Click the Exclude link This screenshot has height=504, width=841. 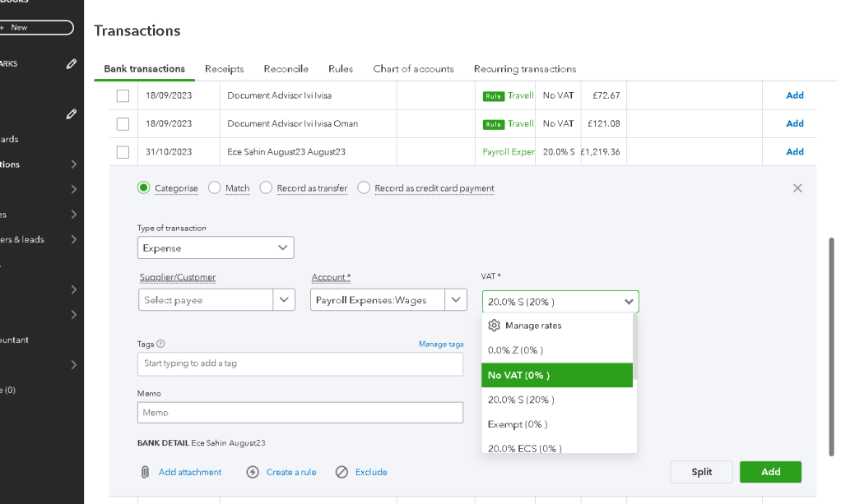tap(371, 473)
